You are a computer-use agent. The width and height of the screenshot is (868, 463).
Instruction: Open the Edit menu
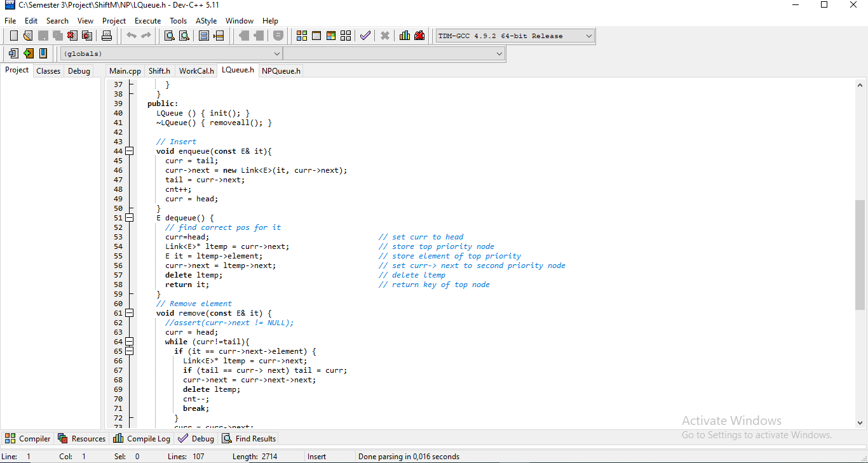coord(31,21)
